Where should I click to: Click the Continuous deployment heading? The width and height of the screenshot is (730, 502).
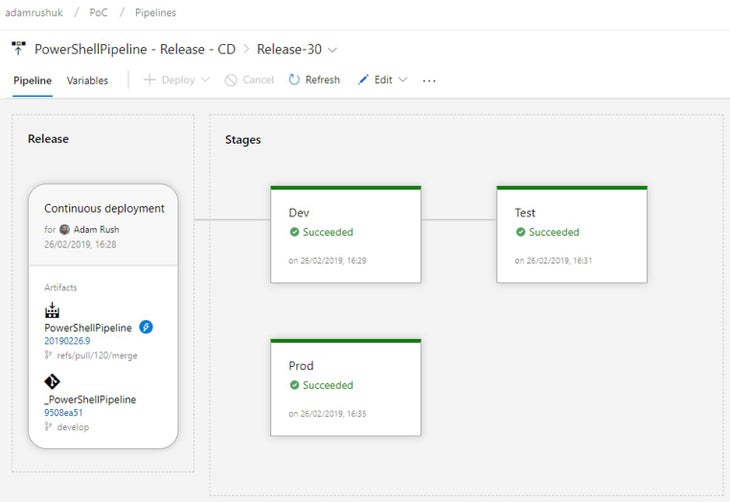pyautogui.click(x=104, y=209)
